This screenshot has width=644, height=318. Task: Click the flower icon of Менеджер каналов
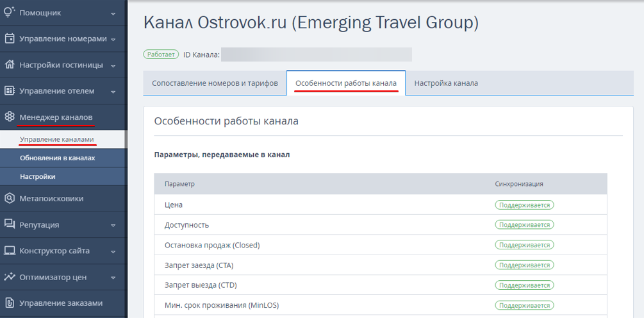[10, 117]
